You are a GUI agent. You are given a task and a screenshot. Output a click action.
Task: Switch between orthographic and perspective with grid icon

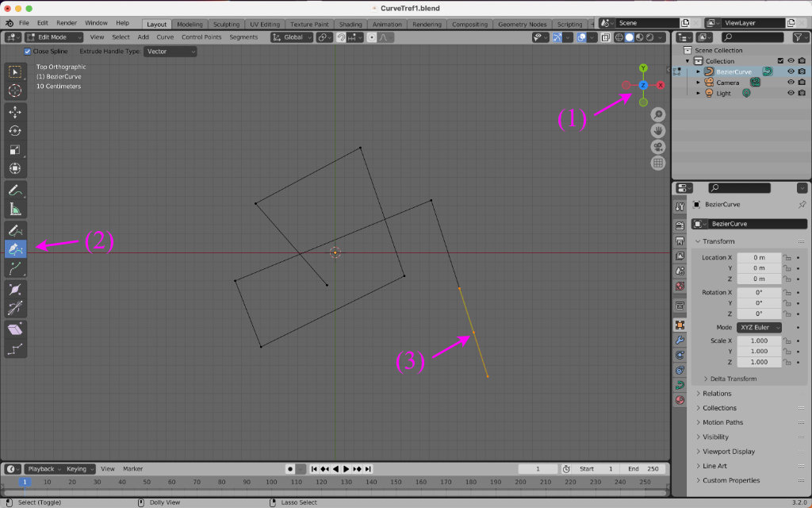pyautogui.click(x=658, y=164)
